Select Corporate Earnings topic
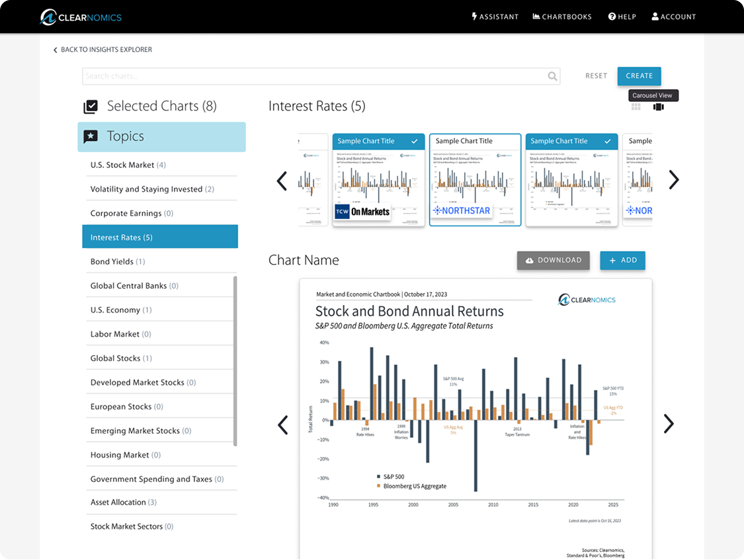This screenshot has width=744, height=560. click(x=161, y=214)
